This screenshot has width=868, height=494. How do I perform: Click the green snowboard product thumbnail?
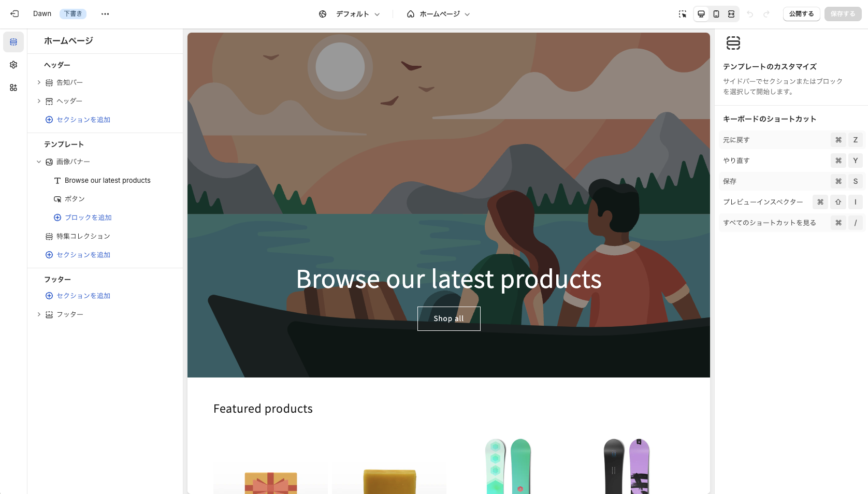pyautogui.click(x=508, y=466)
